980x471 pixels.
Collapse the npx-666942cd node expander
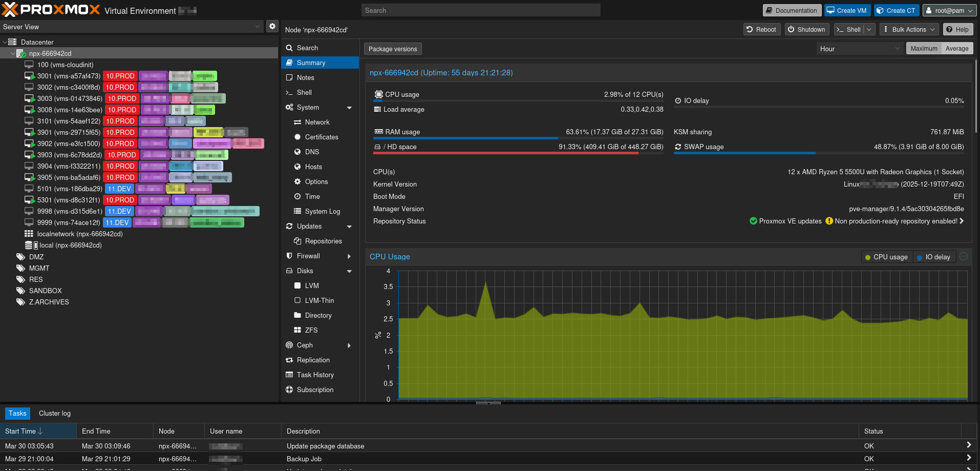pos(13,53)
